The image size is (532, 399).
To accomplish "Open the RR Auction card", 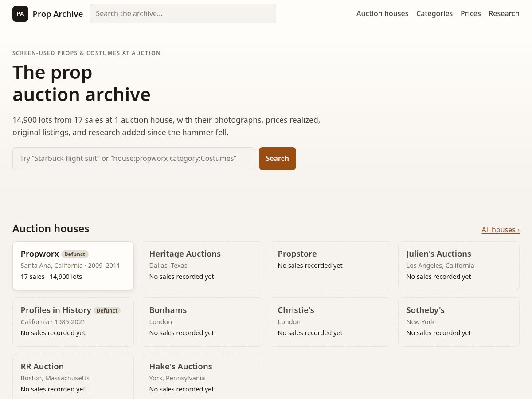I will [x=73, y=377].
